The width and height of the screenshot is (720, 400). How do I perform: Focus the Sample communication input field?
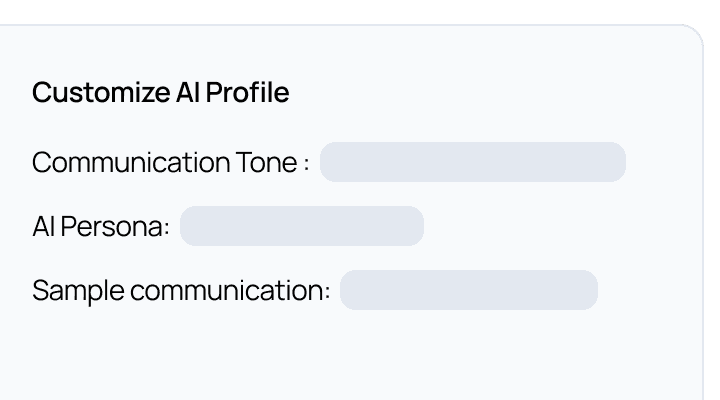coord(468,290)
